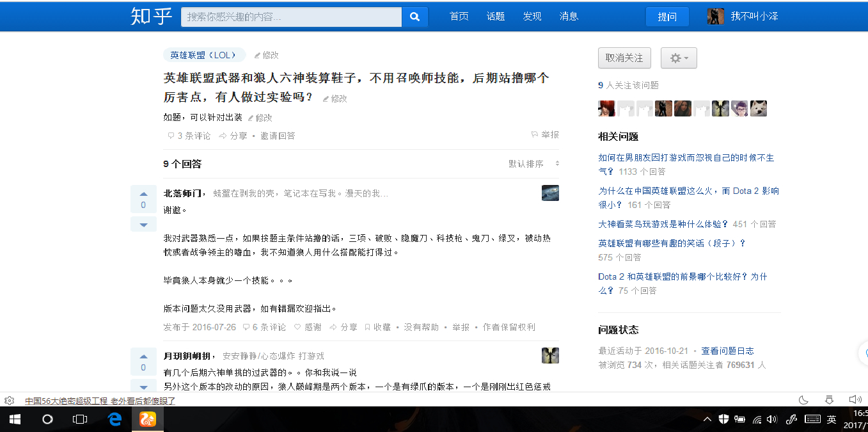This screenshot has width=868, height=432.
Task: Downvote 北落师门's answer
Action: pyautogui.click(x=143, y=225)
